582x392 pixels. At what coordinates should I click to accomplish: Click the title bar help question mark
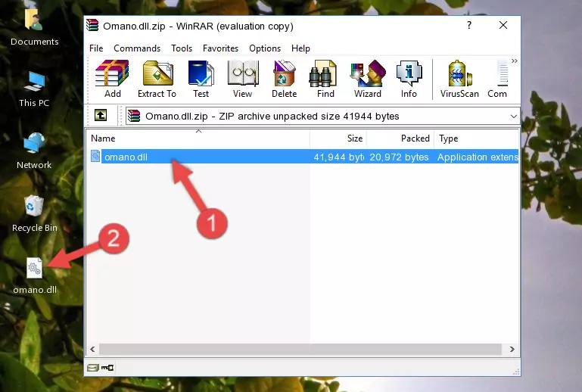click(469, 25)
